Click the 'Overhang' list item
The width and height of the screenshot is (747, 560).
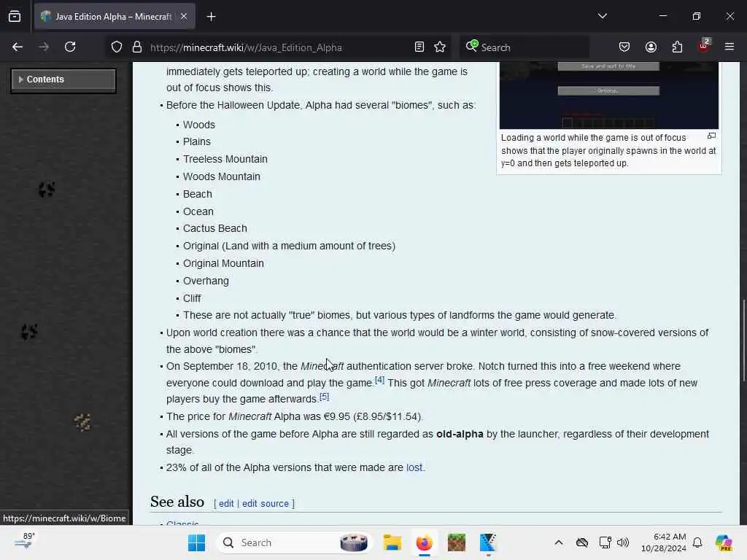click(206, 281)
